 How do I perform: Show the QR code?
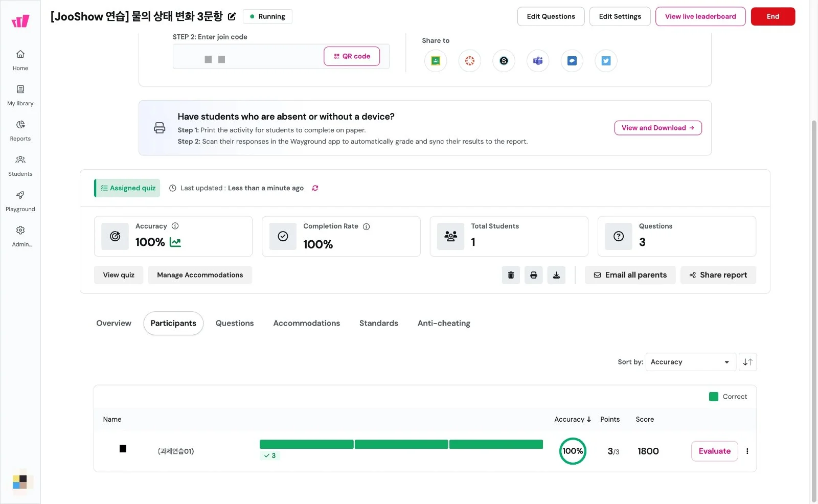coord(352,56)
